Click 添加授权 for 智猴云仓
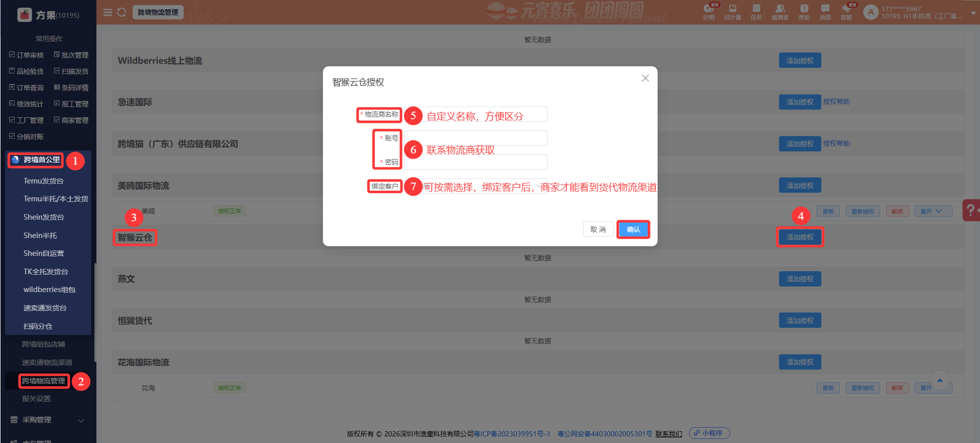 (x=800, y=237)
